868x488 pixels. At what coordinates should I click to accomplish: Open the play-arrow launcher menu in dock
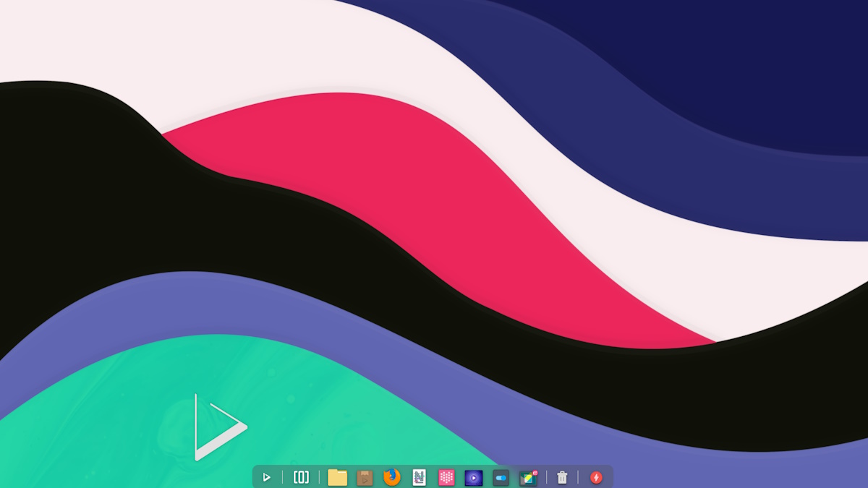(266, 477)
